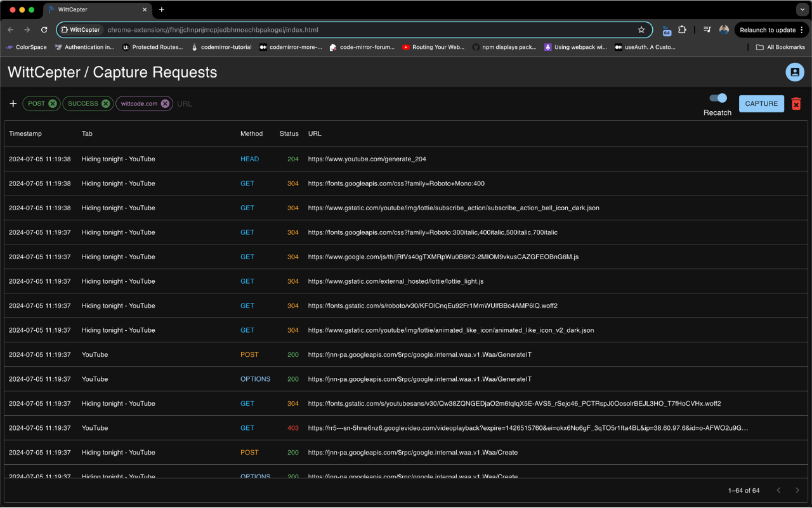Click Relaunch to update button

tap(768, 30)
